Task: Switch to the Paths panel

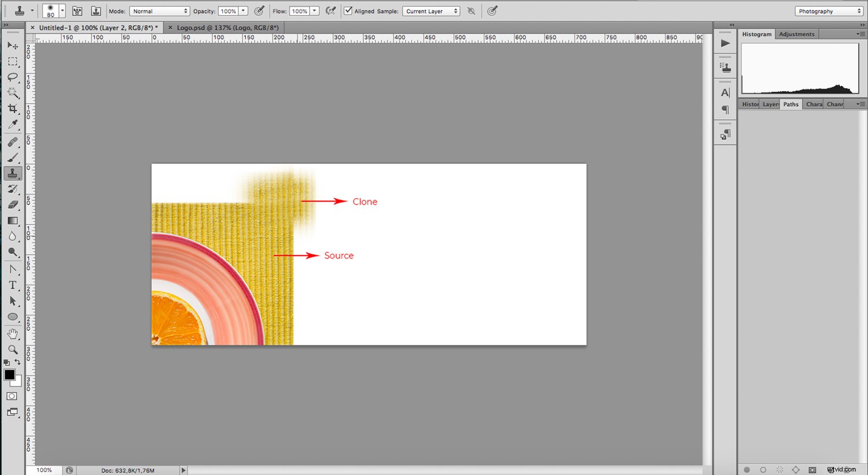Action: (791, 104)
